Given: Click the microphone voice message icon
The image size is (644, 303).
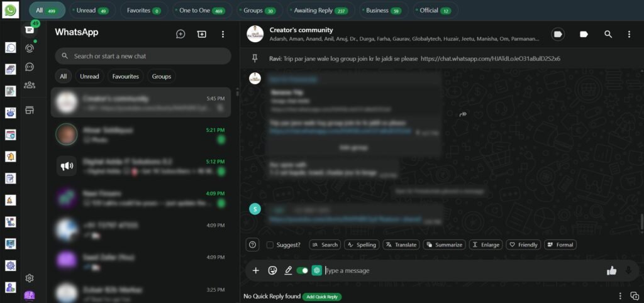Looking at the screenshot, I should click(x=628, y=270).
